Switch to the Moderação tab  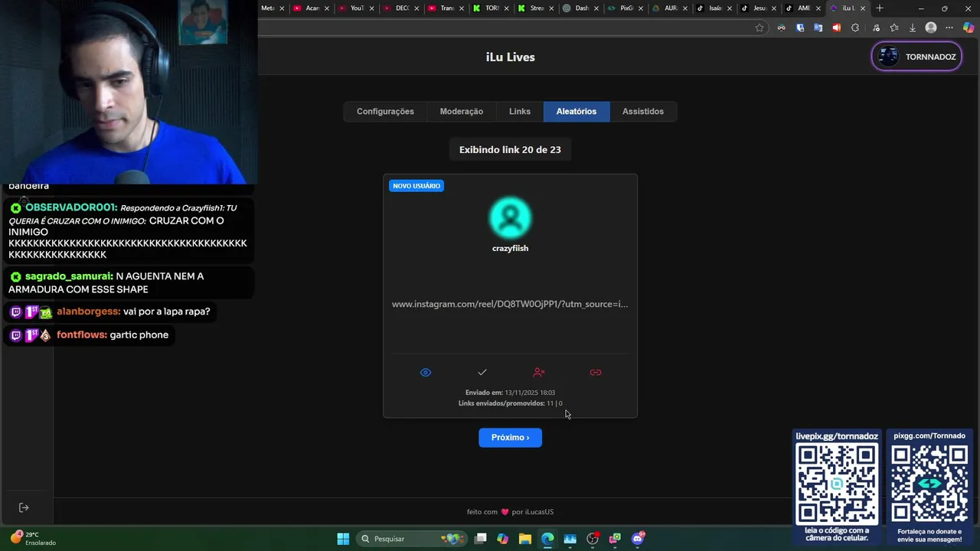[462, 111]
